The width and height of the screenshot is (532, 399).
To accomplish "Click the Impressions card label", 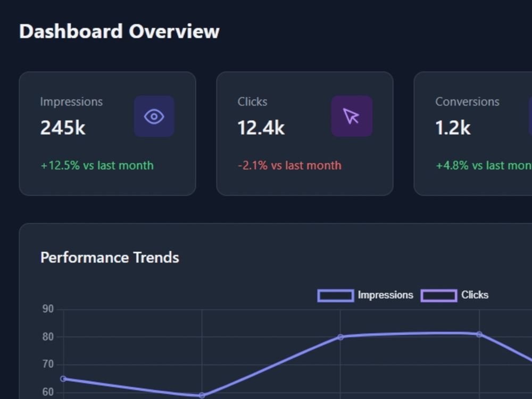I will point(71,102).
